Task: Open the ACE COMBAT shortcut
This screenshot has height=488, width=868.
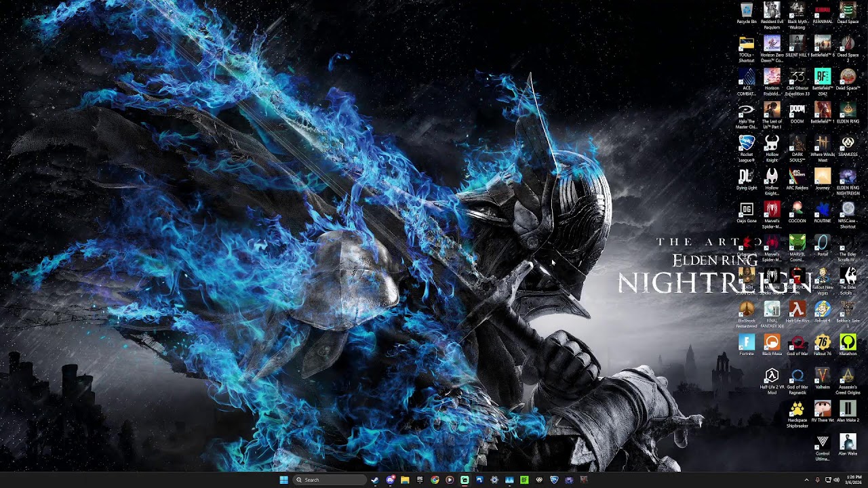Action: point(747,82)
